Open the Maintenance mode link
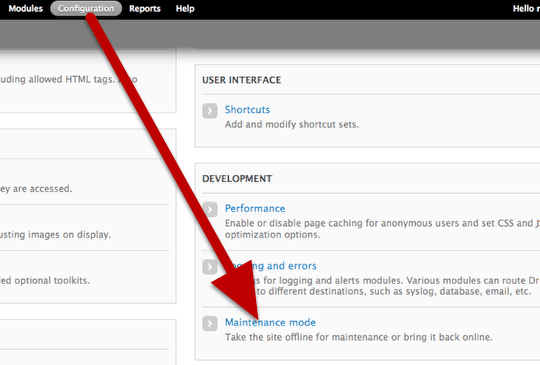This screenshot has width=540, height=365. [270, 323]
